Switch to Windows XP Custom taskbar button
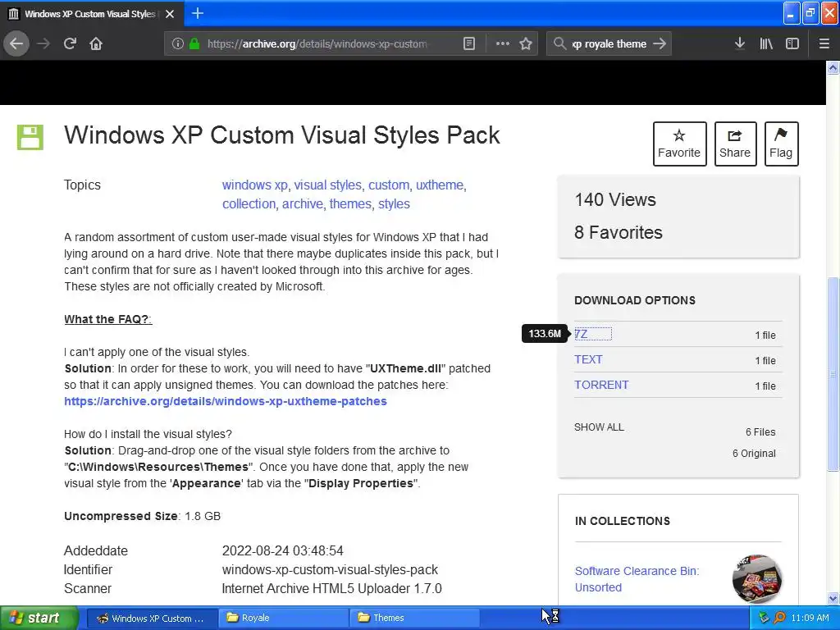 click(152, 619)
